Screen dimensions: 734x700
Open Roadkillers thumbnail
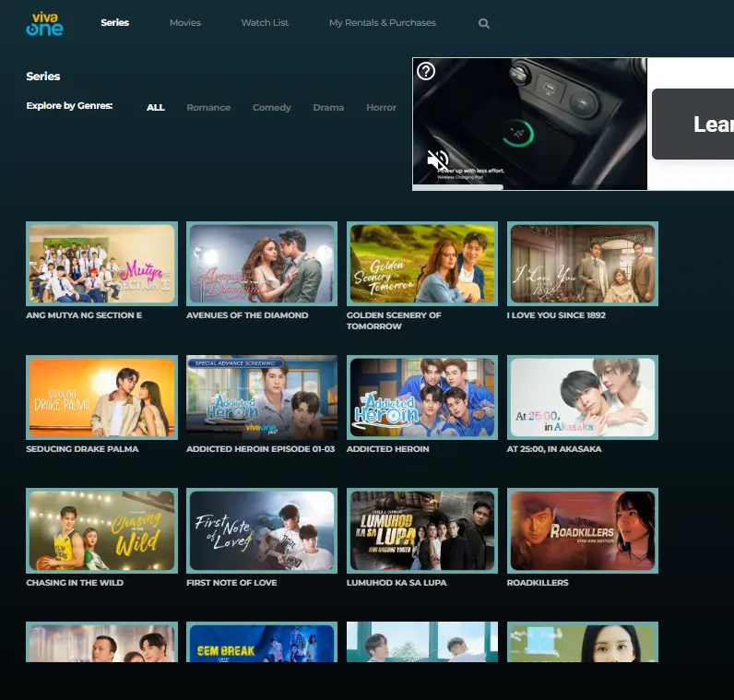pos(583,530)
